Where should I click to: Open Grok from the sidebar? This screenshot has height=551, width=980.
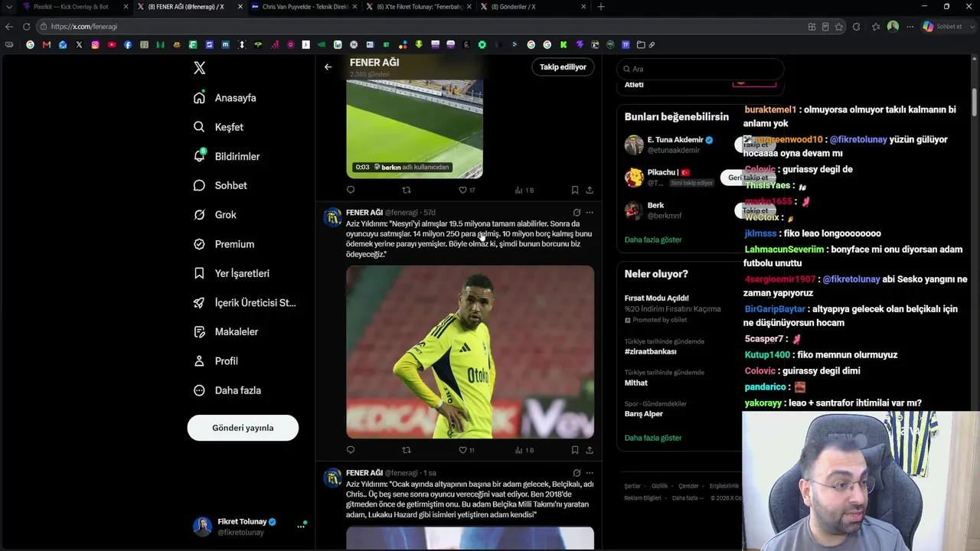215,215
